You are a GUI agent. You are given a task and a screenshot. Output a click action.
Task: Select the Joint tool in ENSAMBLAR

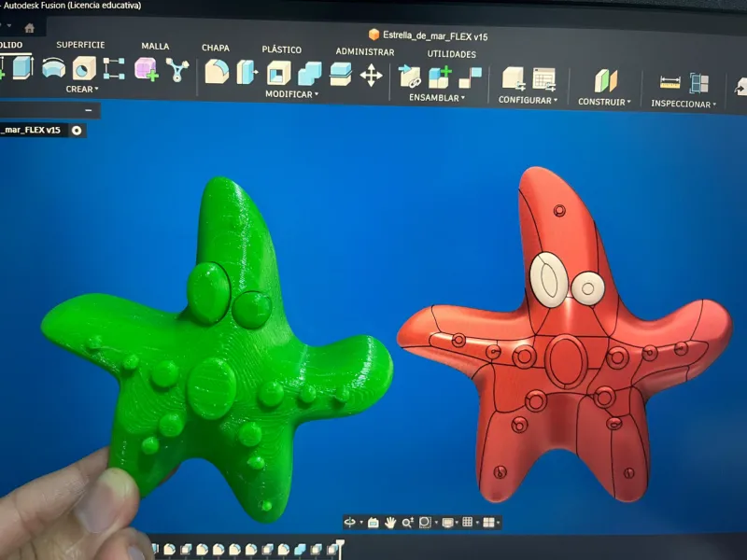click(x=471, y=78)
